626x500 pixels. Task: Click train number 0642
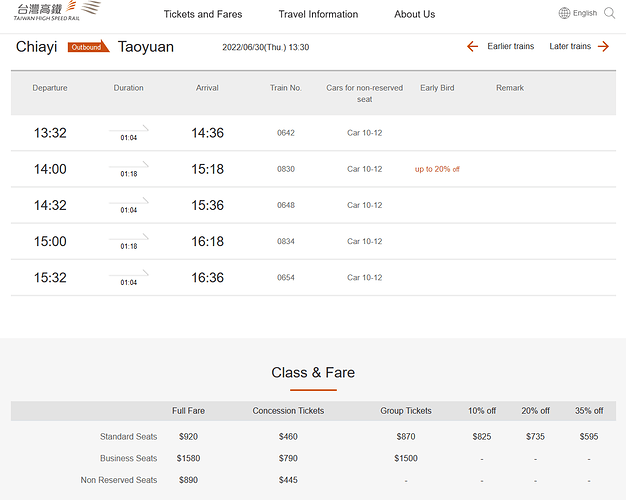pyautogui.click(x=286, y=133)
